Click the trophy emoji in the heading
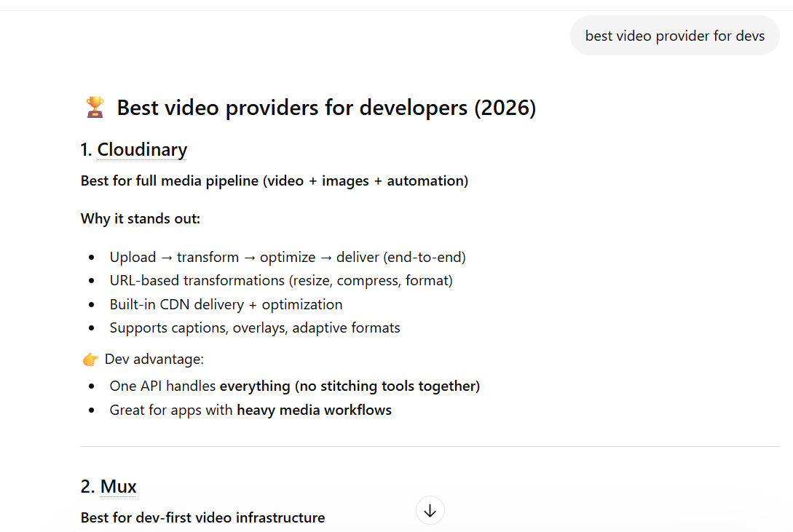793x532 pixels. [95, 108]
